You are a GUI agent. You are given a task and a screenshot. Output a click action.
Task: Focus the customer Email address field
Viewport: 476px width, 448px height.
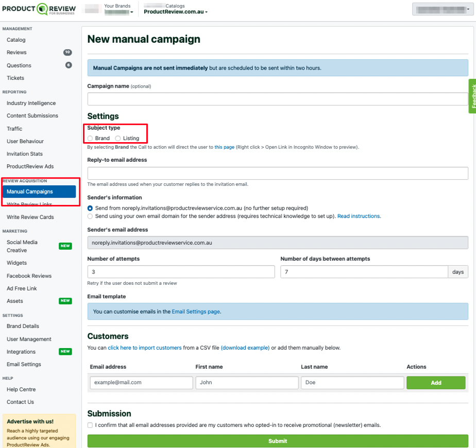click(x=142, y=383)
